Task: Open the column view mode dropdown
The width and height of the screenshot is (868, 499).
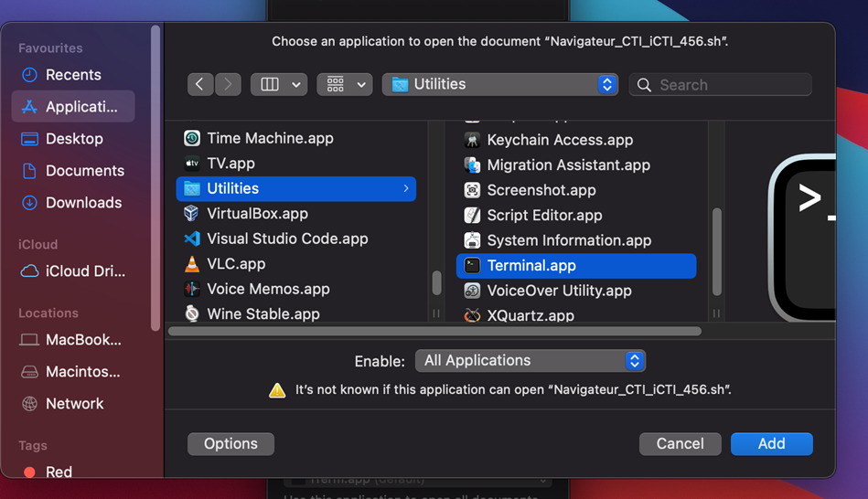Action: pyautogui.click(x=279, y=84)
